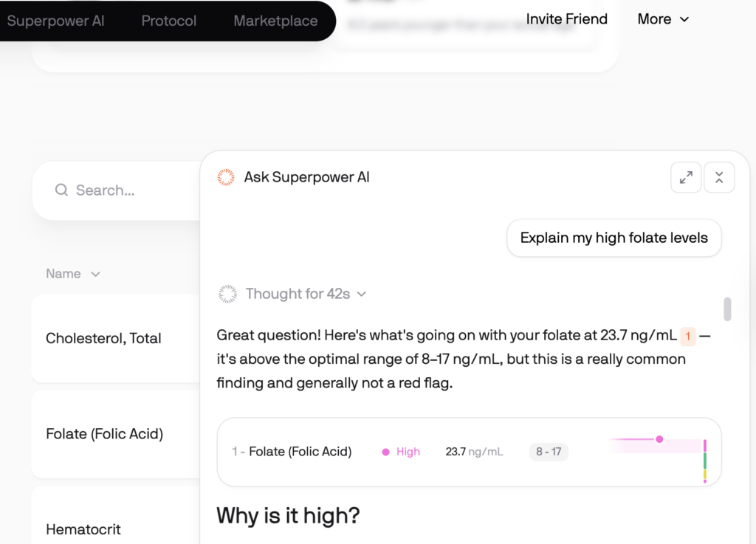Click the Explain my high folate levels message
Screen dimensions: 756x544
click(x=614, y=238)
